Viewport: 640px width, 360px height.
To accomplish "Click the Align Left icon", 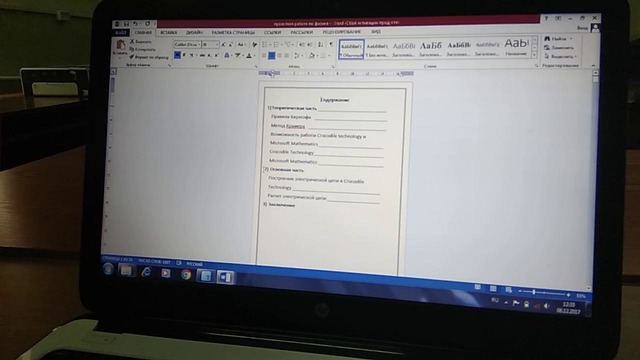I will [264, 55].
